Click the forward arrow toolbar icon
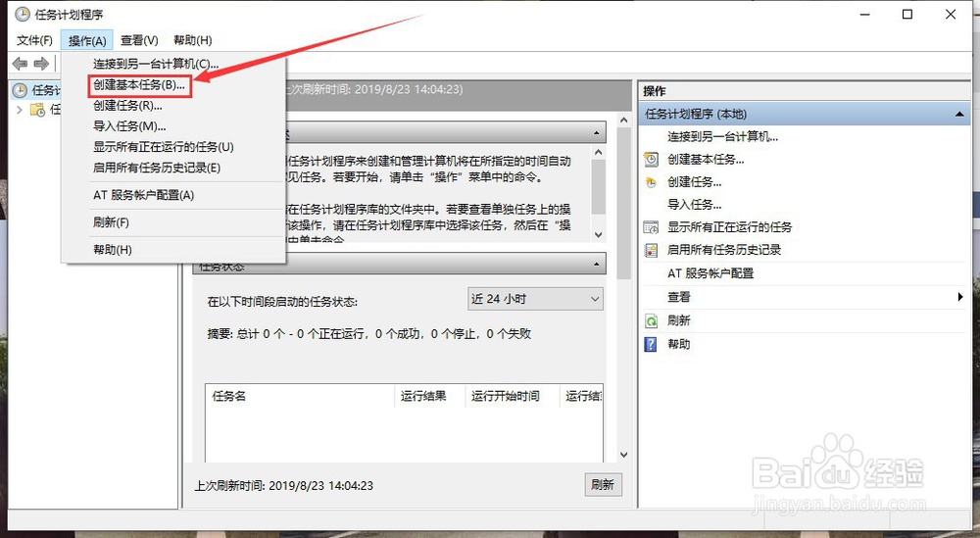The image size is (980, 538). click(41, 63)
